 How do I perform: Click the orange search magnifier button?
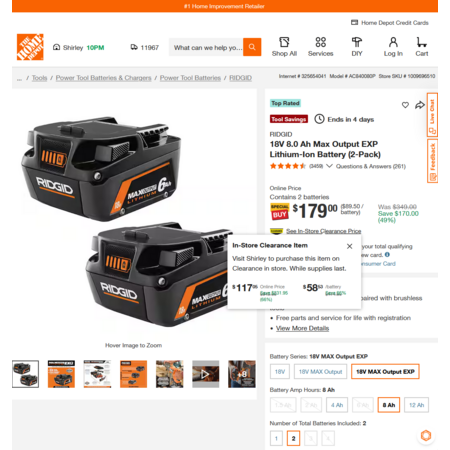click(252, 47)
